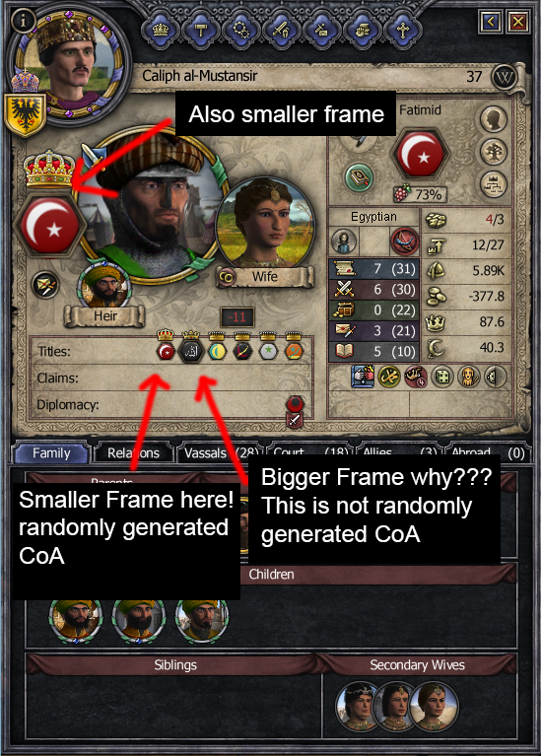Image resolution: width=541 pixels, height=756 pixels.
Task: Open the military sword icon in top bar
Action: tap(281, 30)
